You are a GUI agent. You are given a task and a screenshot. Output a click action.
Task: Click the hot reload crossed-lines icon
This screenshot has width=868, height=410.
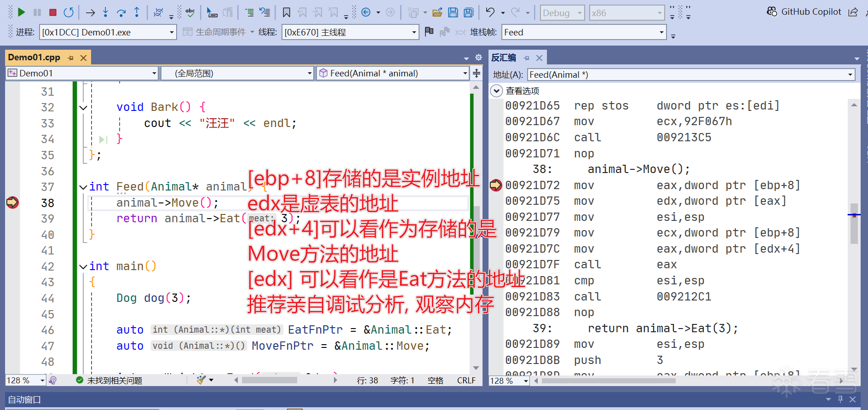click(158, 12)
